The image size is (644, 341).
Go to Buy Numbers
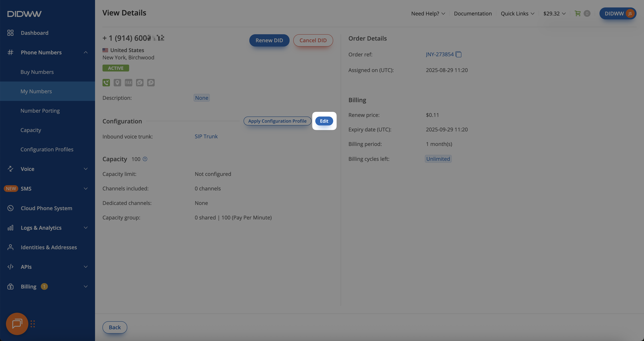pyautogui.click(x=37, y=72)
